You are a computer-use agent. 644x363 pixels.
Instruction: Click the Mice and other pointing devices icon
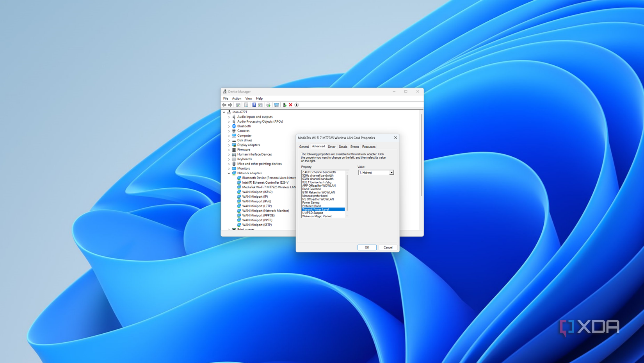coord(234,164)
